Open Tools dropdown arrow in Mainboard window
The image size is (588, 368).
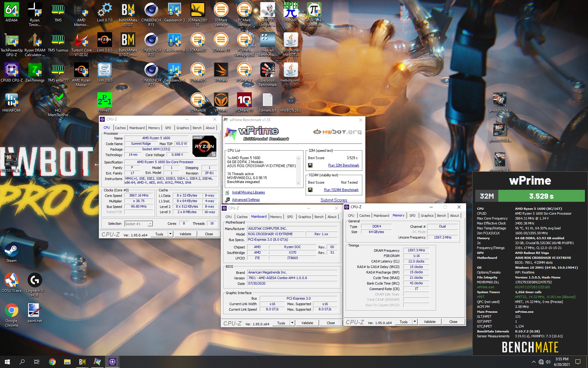tap(292, 323)
